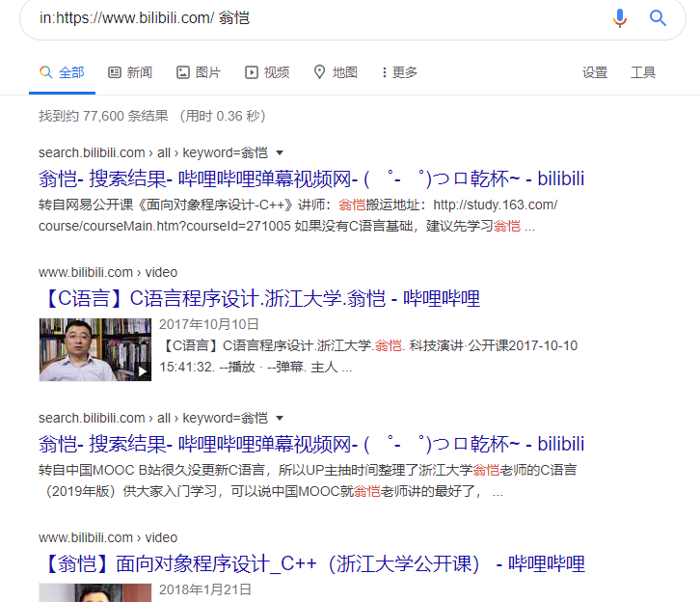Screen dimensions: 700x602
Task: Click the result count text 找到约 77,600 条结果
Action: click(103, 116)
